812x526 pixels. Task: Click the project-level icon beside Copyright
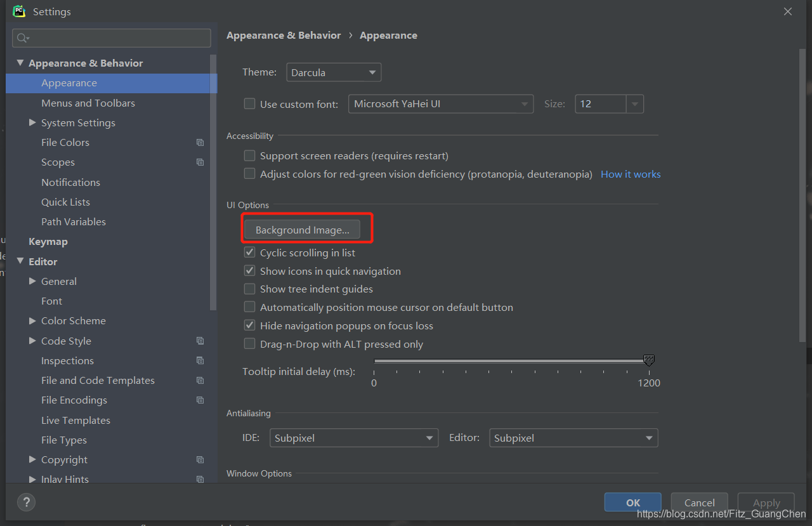point(200,460)
